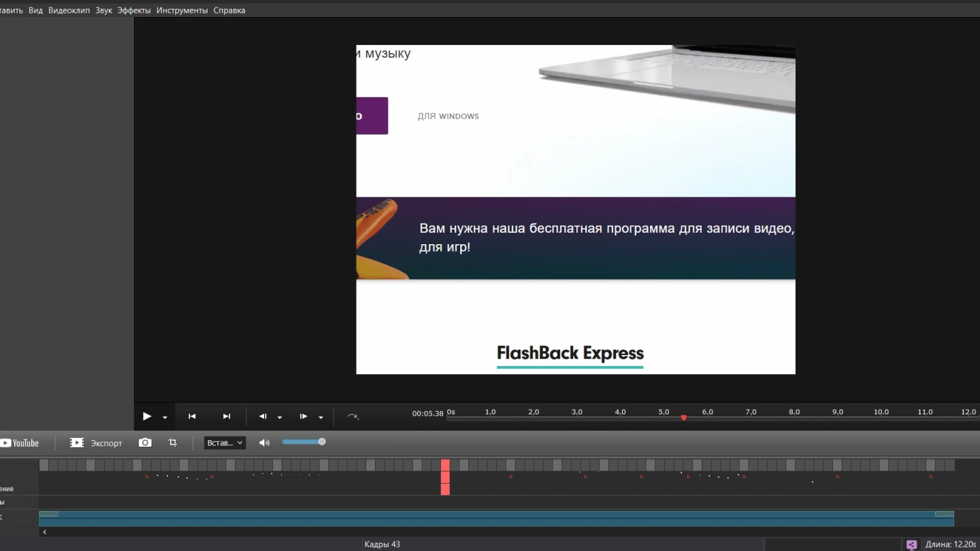Open the Встав... dropdown
The height and width of the screenshot is (551, 980).
point(225,443)
